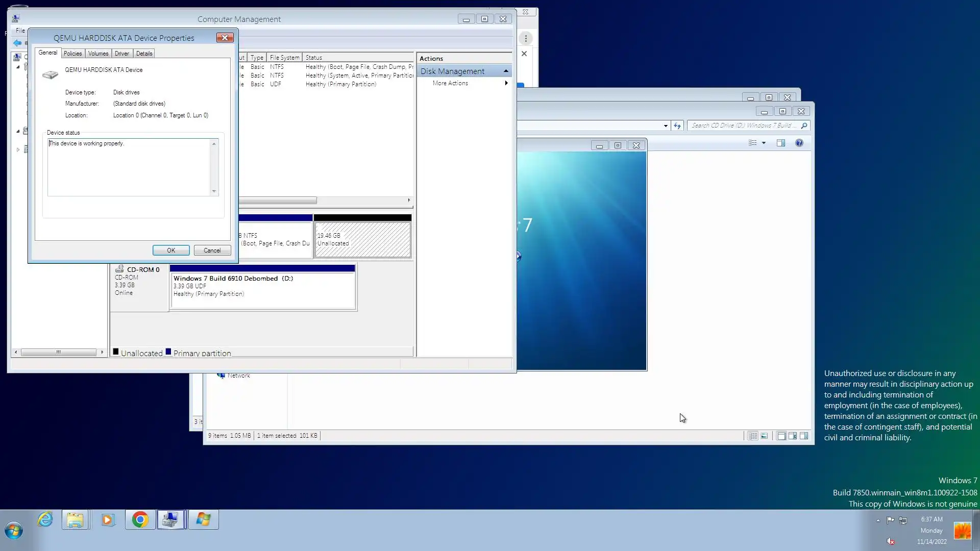The image size is (980, 551).
Task: Expand the More Actions submenu arrow
Action: [x=506, y=83]
